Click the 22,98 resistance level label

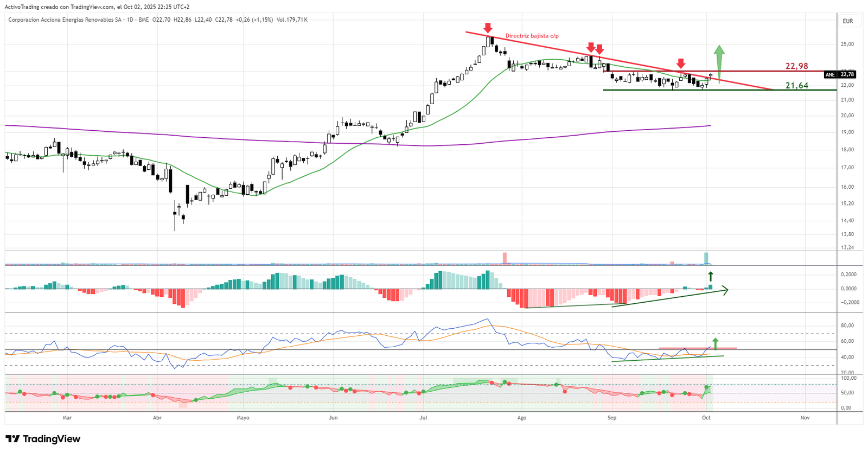[x=796, y=66]
